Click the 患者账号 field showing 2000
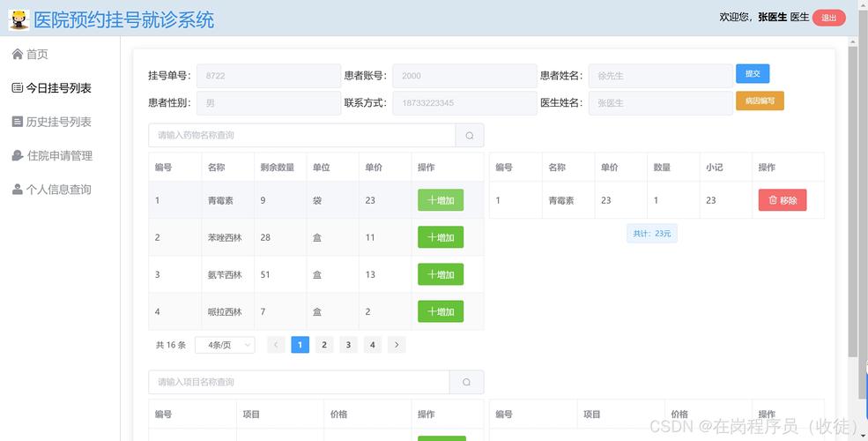Viewport: 868px width, 441px height. click(x=464, y=76)
